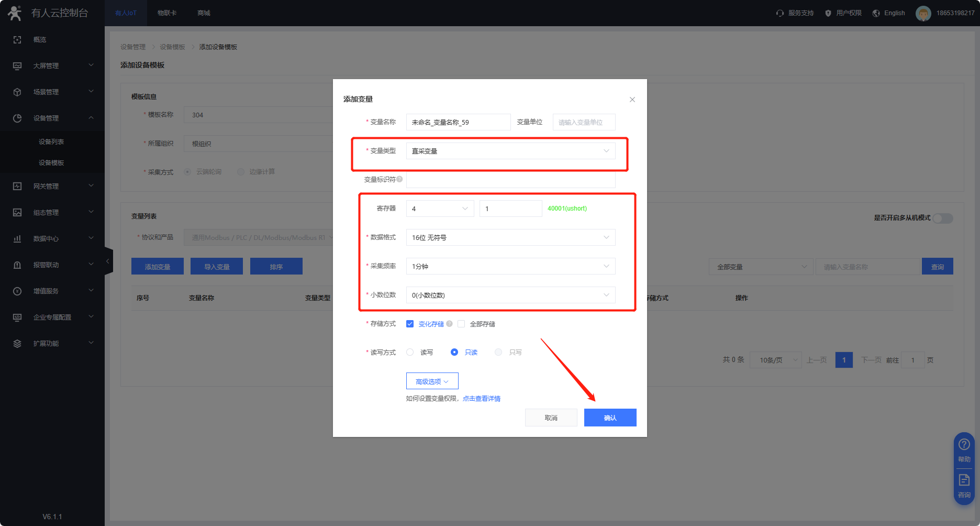Screen dimensions: 980x526
Task: Uncheck the 变化存储 checkbox
Action: (x=410, y=324)
